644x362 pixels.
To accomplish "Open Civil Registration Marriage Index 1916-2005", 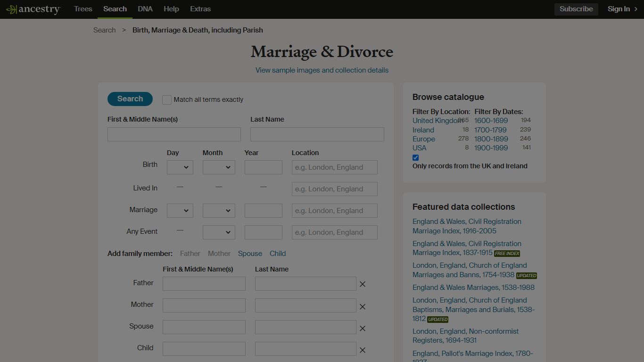I will click(x=467, y=226).
